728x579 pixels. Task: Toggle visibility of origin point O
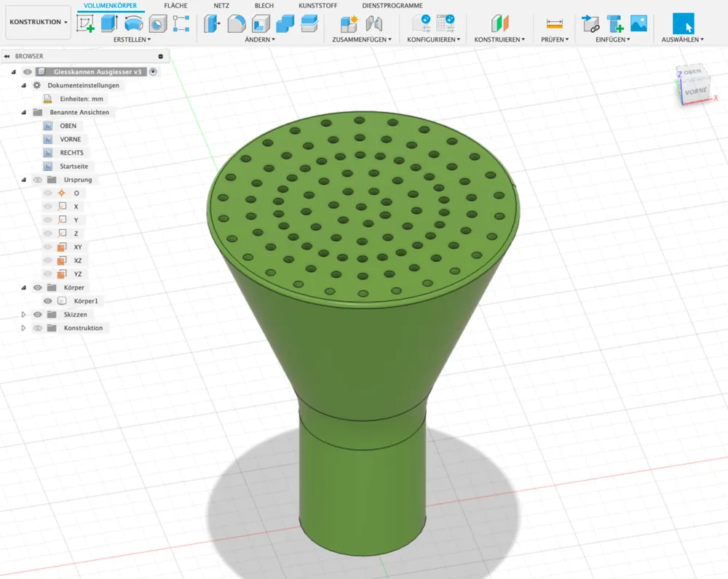coord(48,193)
